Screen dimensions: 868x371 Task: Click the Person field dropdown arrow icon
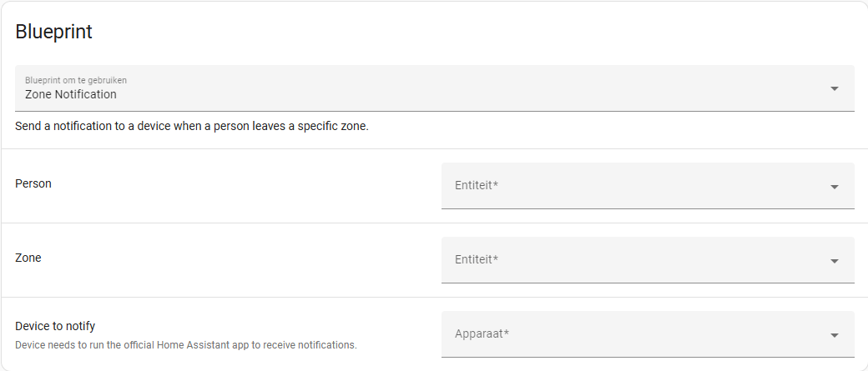[x=835, y=187]
